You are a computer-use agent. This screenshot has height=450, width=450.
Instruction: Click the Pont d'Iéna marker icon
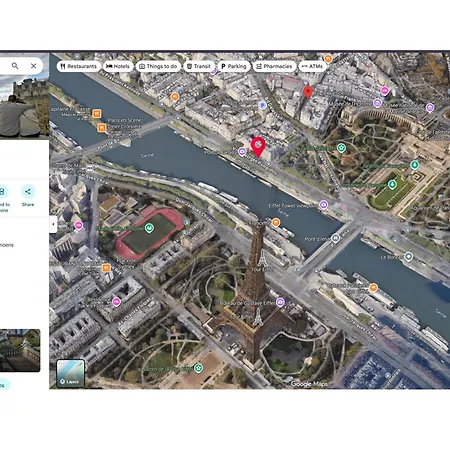tap(335, 238)
